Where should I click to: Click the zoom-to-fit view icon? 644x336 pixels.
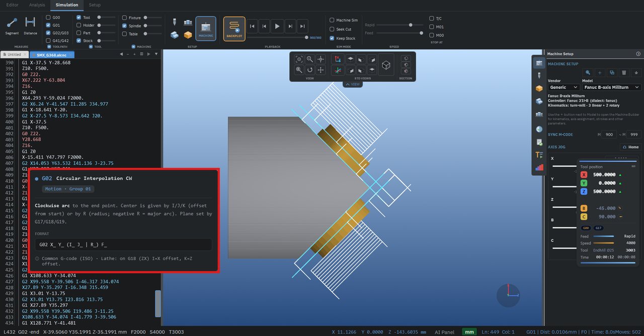[x=299, y=59]
